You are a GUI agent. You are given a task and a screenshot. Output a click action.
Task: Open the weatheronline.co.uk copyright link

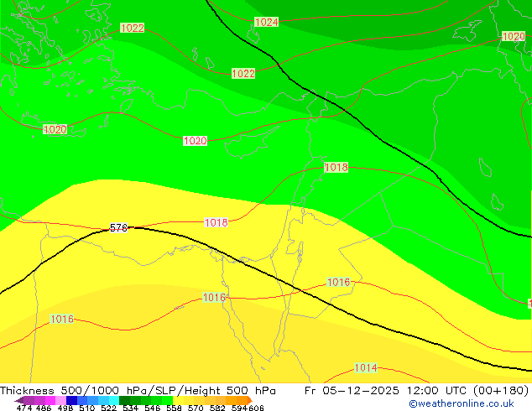click(x=461, y=403)
